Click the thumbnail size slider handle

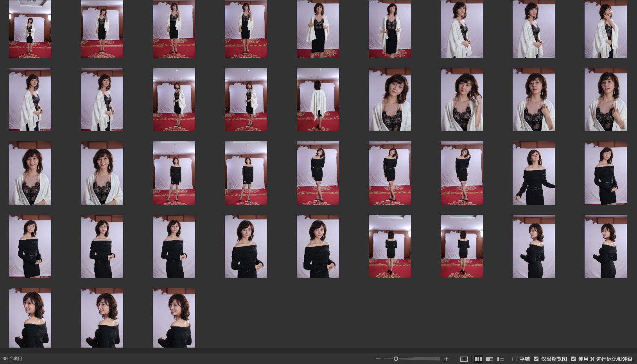(396, 359)
